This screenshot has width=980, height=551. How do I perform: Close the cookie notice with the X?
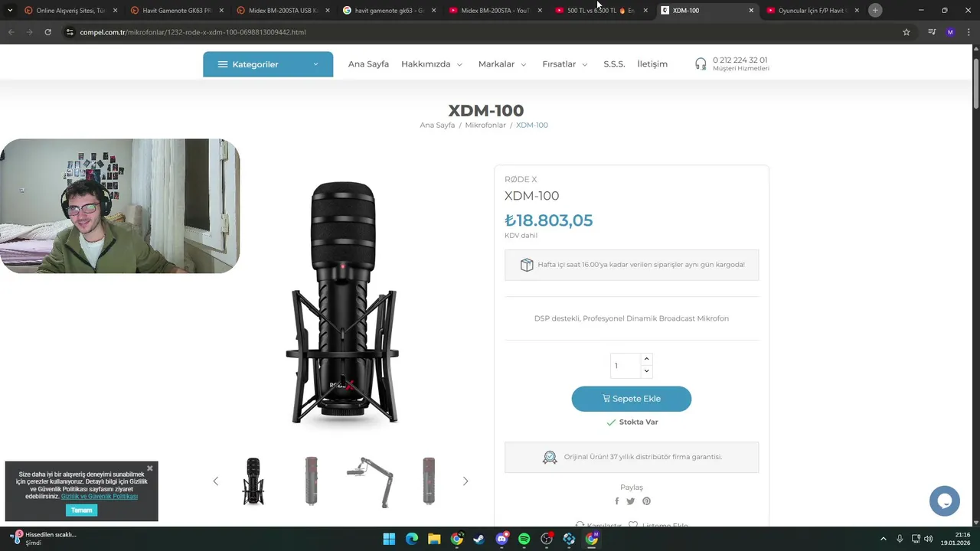point(150,468)
